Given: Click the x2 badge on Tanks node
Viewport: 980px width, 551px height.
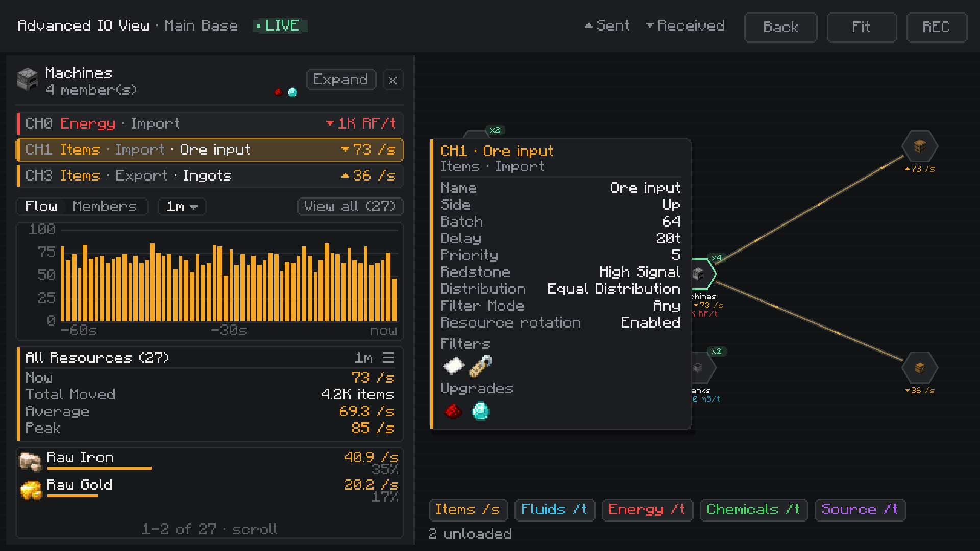Looking at the screenshot, I should click(717, 352).
